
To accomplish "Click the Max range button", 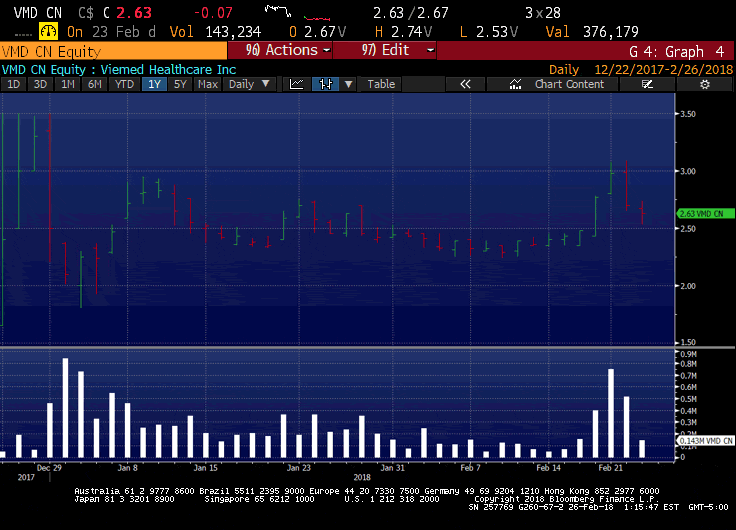I will (x=208, y=85).
